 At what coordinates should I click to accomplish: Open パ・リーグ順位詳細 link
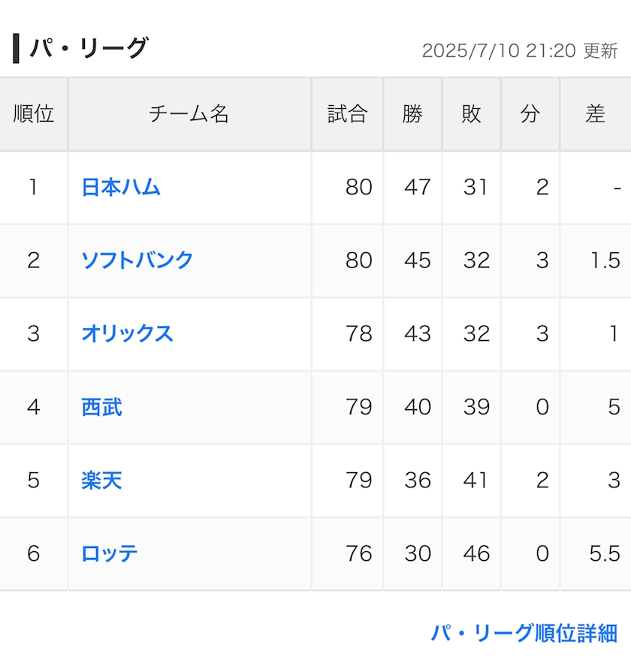pyautogui.click(x=524, y=633)
